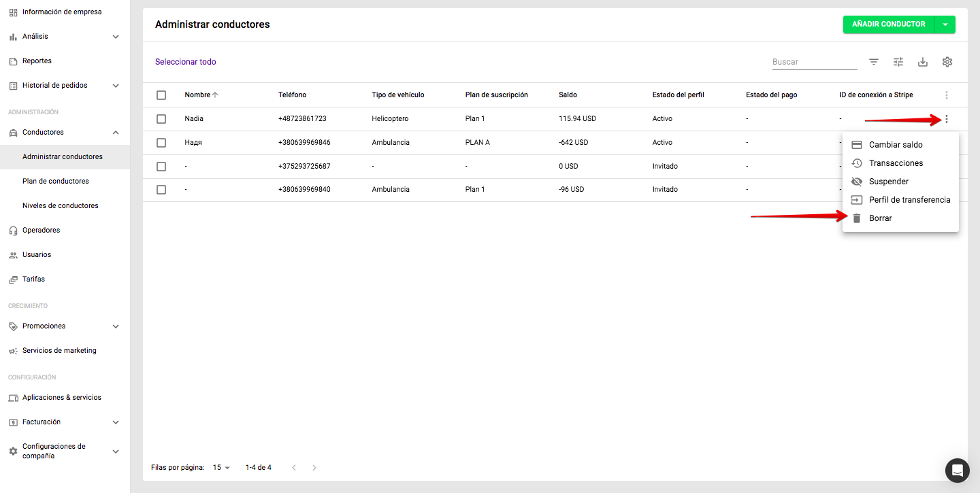The image size is (980, 493).
Task: Click the 115.94 USD balance cell
Action: click(x=577, y=119)
